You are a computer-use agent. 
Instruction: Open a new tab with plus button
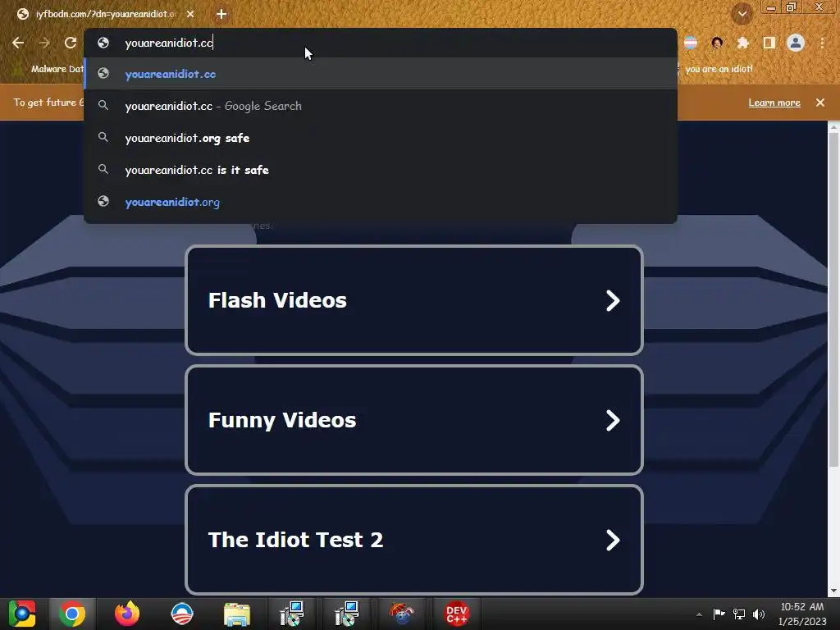pos(221,14)
